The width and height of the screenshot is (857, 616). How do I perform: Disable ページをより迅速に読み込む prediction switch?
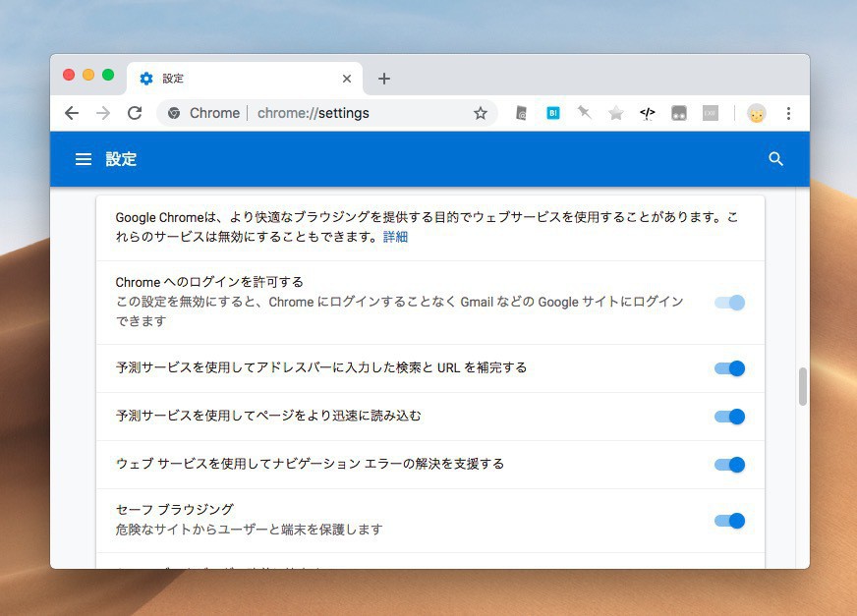tap(729, 417)
